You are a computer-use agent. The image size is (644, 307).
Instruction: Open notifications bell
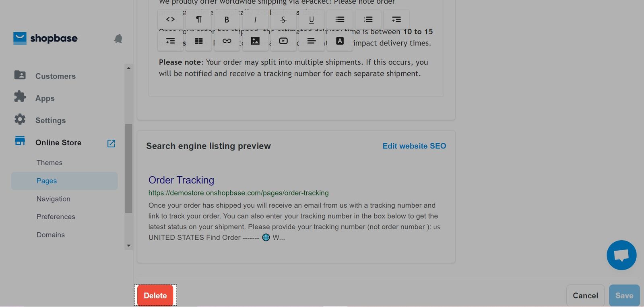pyautogui.click(x=118, y=39)
